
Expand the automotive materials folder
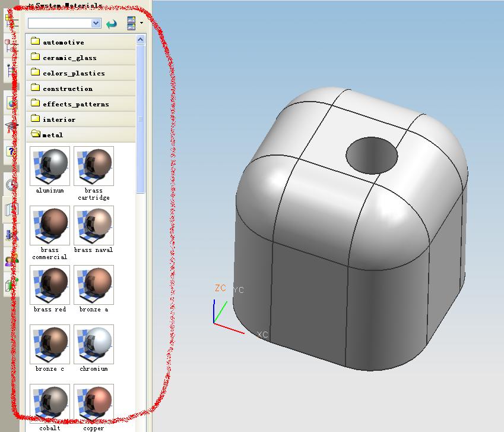81,42
